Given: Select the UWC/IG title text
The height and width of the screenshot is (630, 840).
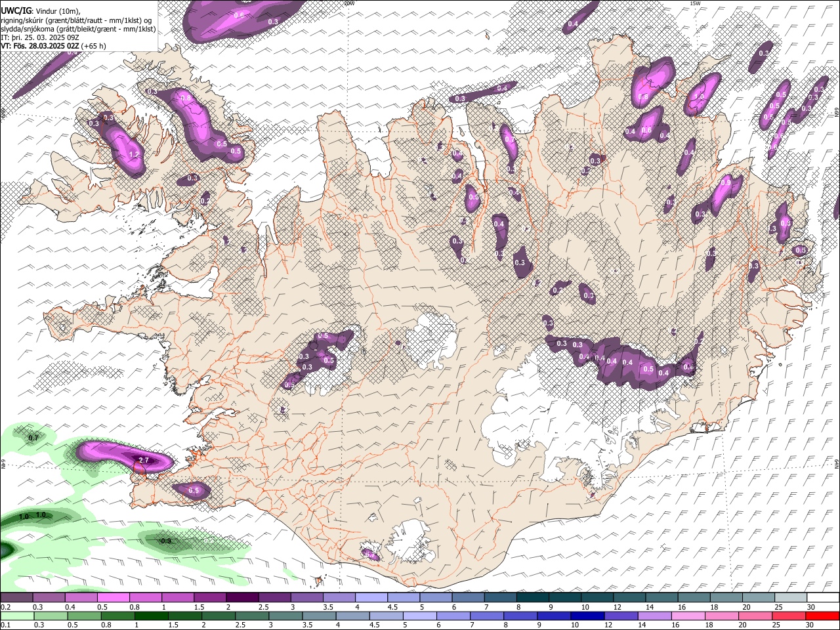Looking at the screenshot, I should coord(15,10).
